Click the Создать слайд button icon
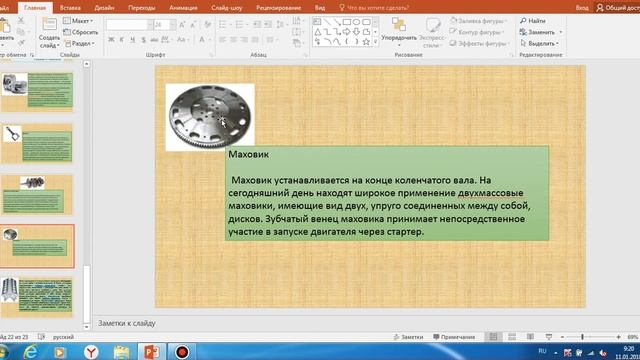The image size is (640, 360). tap(49, 24)
